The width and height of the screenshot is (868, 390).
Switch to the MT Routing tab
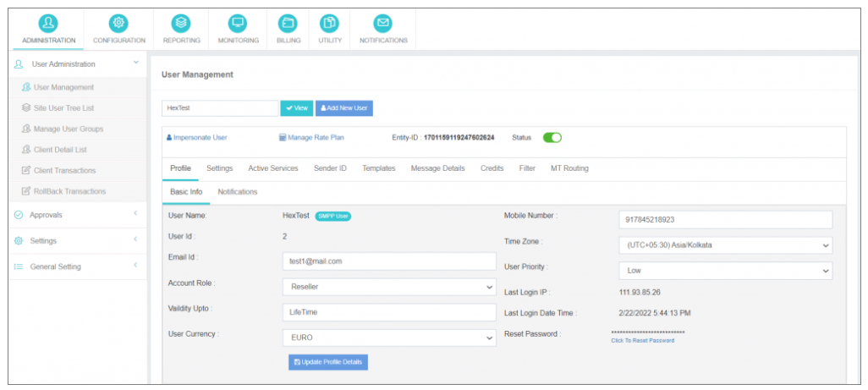tap(569, 168)
